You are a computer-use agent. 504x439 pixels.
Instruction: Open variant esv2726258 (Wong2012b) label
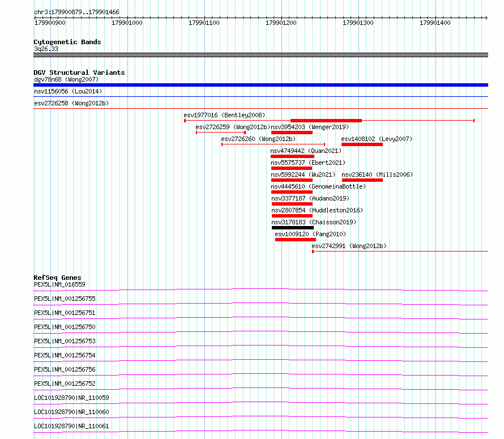[71, 103]
